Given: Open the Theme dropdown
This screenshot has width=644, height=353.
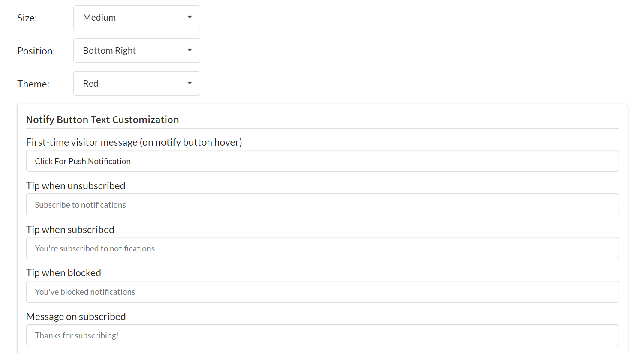Looking at the screenshot, I should point(136,83).
